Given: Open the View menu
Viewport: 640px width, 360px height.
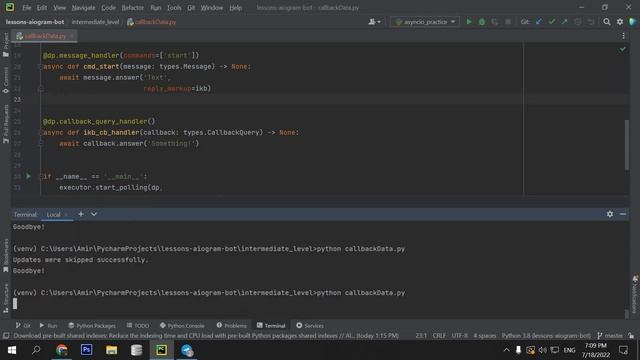Looking at the screenshot, I should pos(60,7).
